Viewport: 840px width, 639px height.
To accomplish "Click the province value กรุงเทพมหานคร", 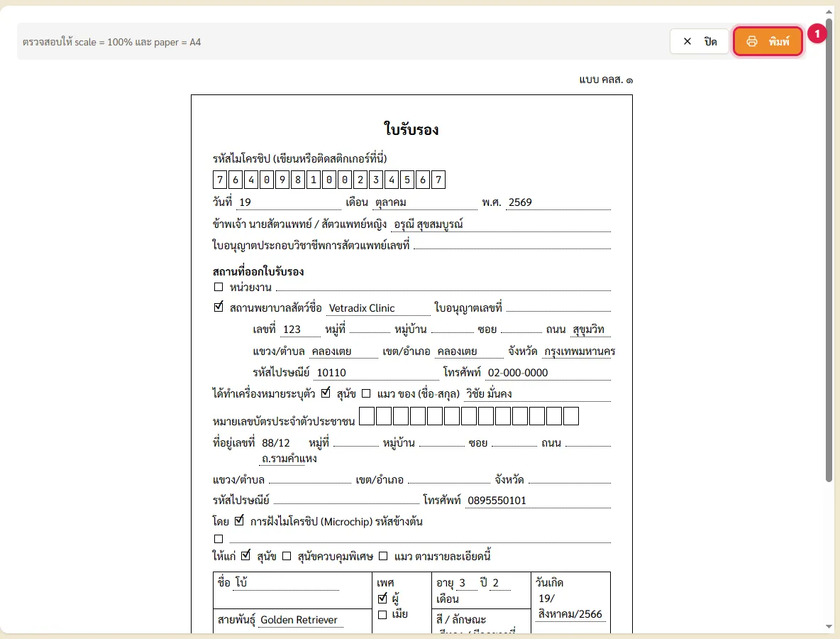I will pyautogui.click(x=580, y=351).
